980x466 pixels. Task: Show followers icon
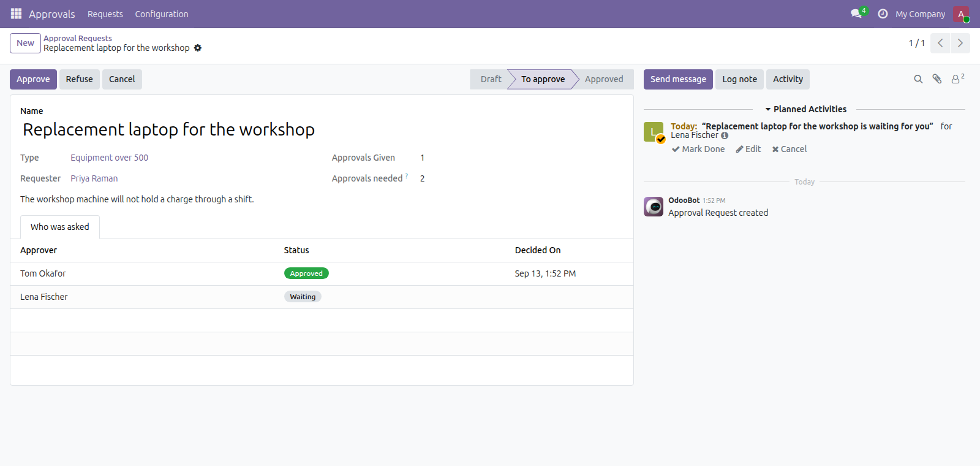pos(957,78)
